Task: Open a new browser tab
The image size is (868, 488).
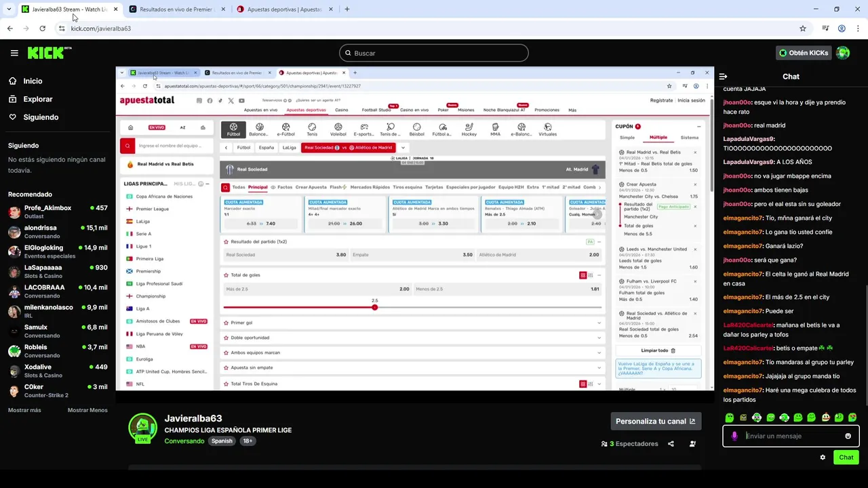Action: 347,9
